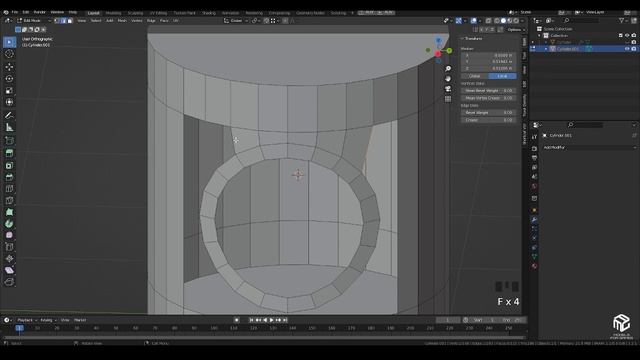Select the Poly Build tool
Screen dimensions: 640x360
pyautogui.click(x=9, y=212)
